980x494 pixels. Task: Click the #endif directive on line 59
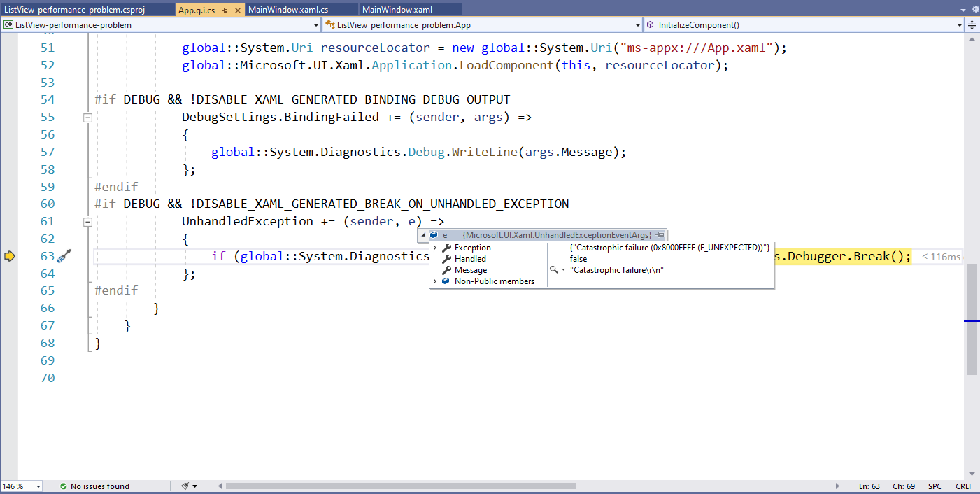click(116, 187)
